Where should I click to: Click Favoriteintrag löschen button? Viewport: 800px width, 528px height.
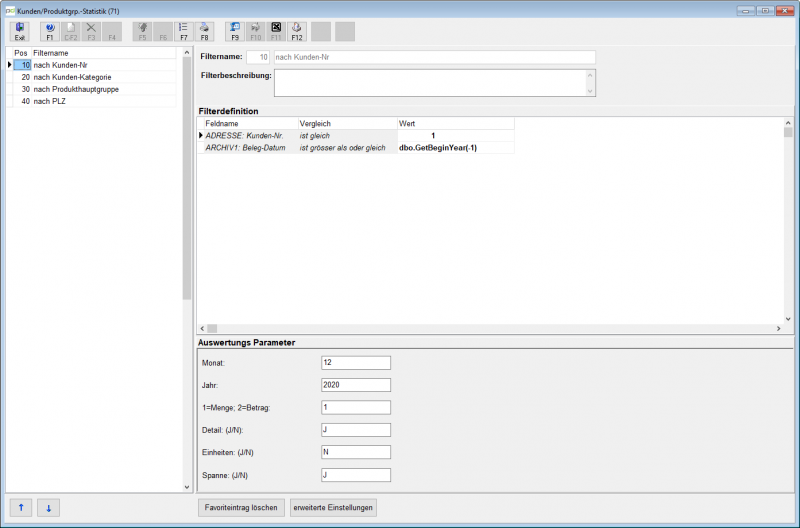pos(241,508)
